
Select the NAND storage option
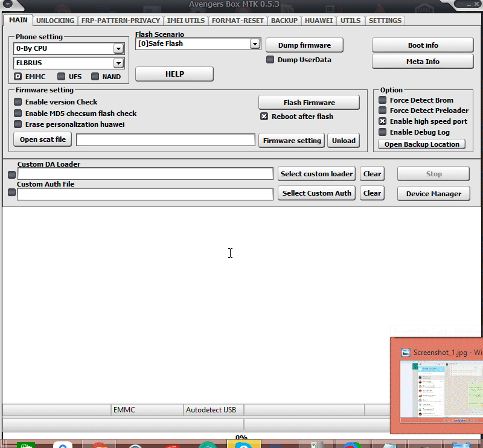click(95, 77)
